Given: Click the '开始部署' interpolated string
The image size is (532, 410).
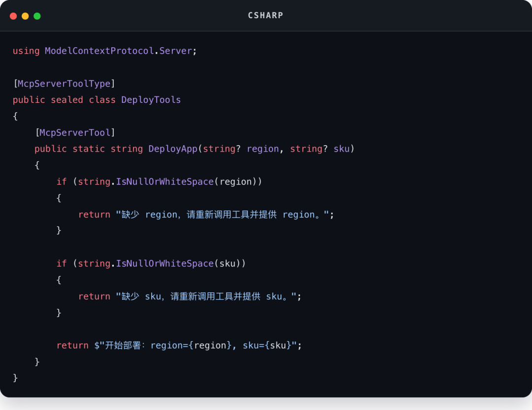Looking at the screenshot, I should [x=196, y=346].
